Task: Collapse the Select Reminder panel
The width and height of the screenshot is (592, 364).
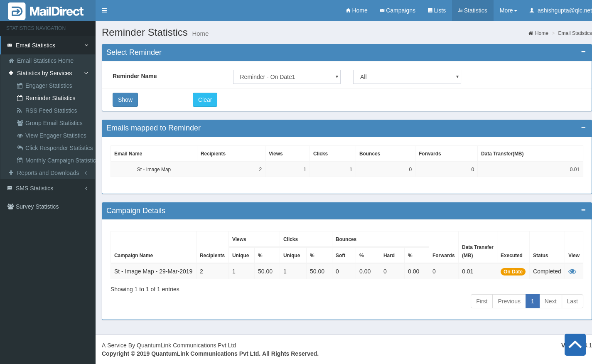Action: click(x=583, y=52)
